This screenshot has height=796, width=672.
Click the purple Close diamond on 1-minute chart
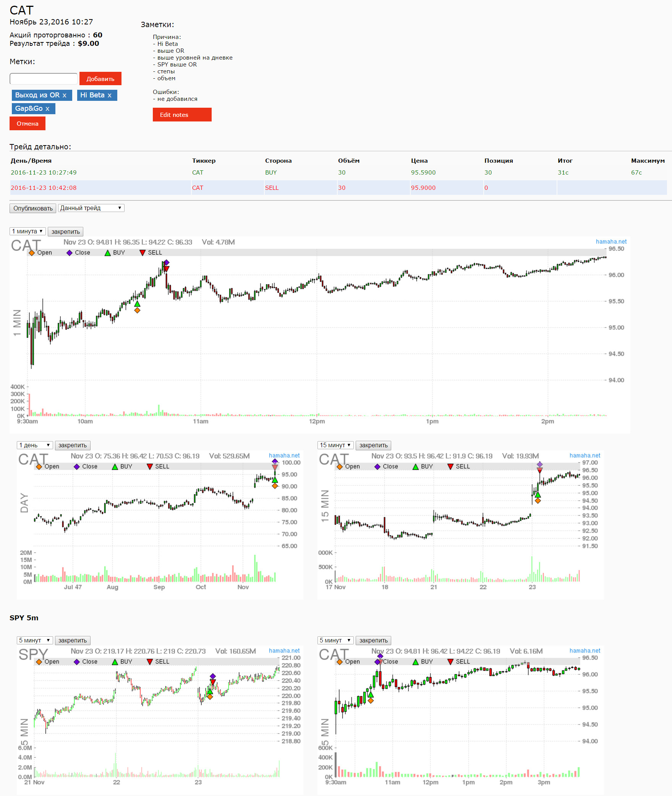click(x=166, y=262)
